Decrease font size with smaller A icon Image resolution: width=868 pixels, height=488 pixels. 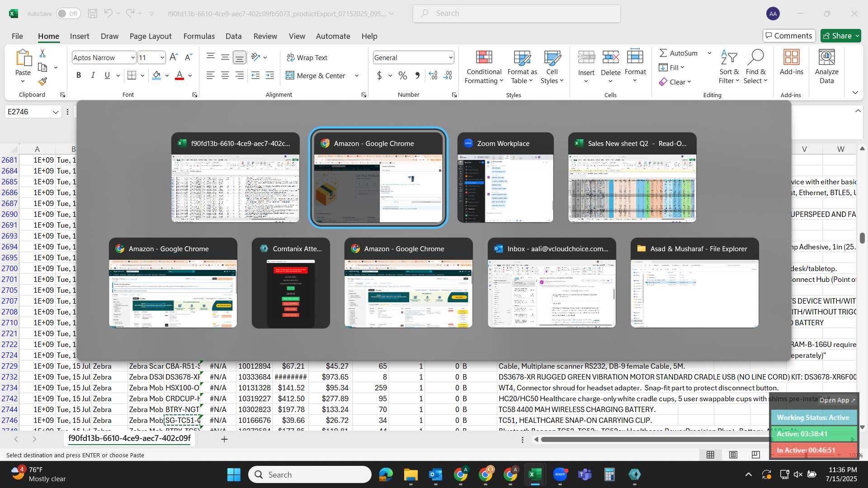tap(189, 57)
